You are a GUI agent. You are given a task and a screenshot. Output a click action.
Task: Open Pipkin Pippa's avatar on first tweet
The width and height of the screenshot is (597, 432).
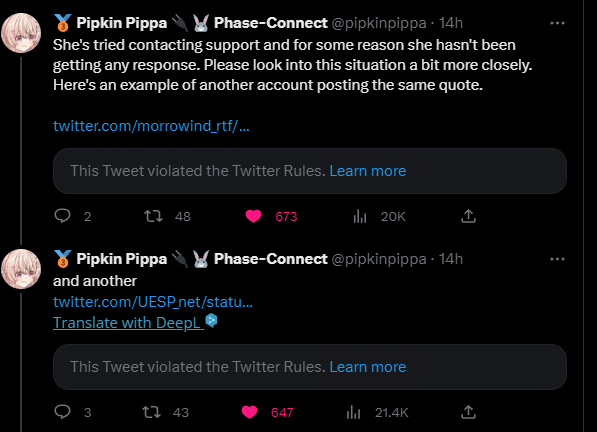[21, 33]
